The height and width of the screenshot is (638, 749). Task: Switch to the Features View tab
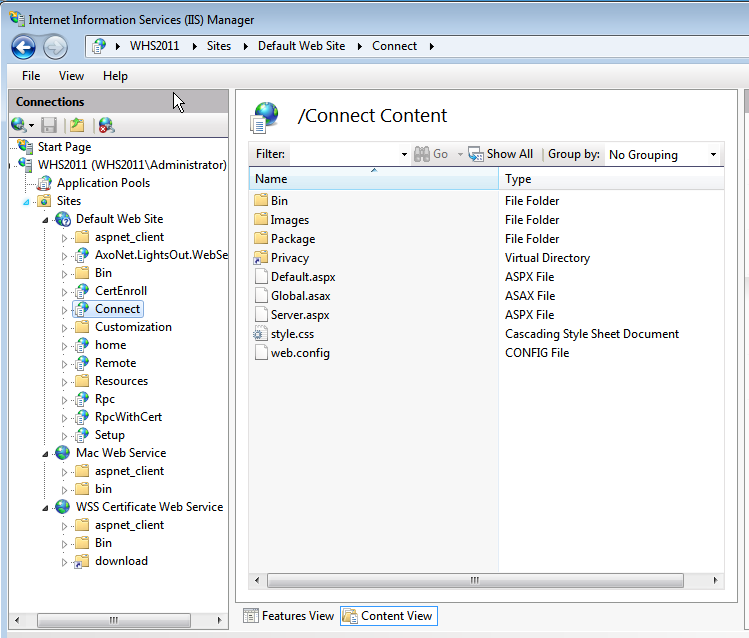click(288, 616)
